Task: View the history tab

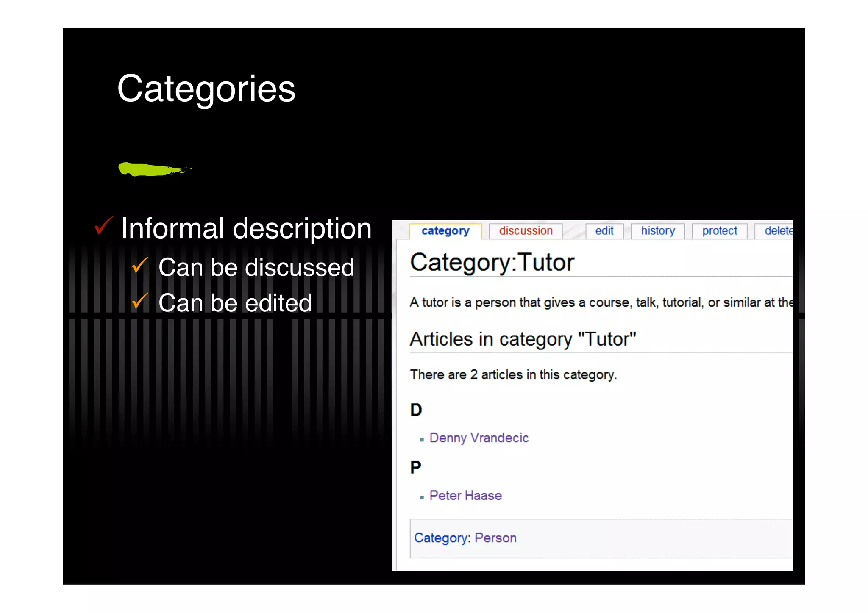Action: point(658,231)
